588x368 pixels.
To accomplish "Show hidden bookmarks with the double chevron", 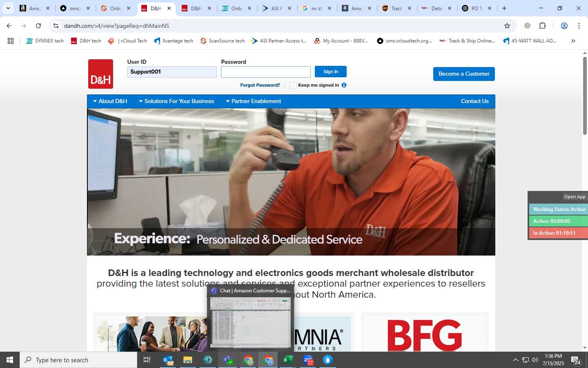I will pyautogui.click(x=573, y=41).
